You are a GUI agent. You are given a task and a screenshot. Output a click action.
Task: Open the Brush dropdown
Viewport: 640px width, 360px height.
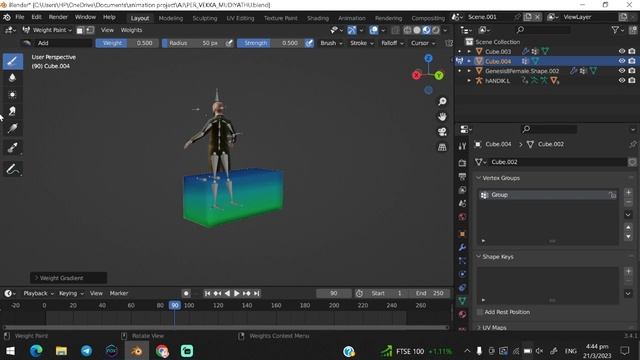331,43
